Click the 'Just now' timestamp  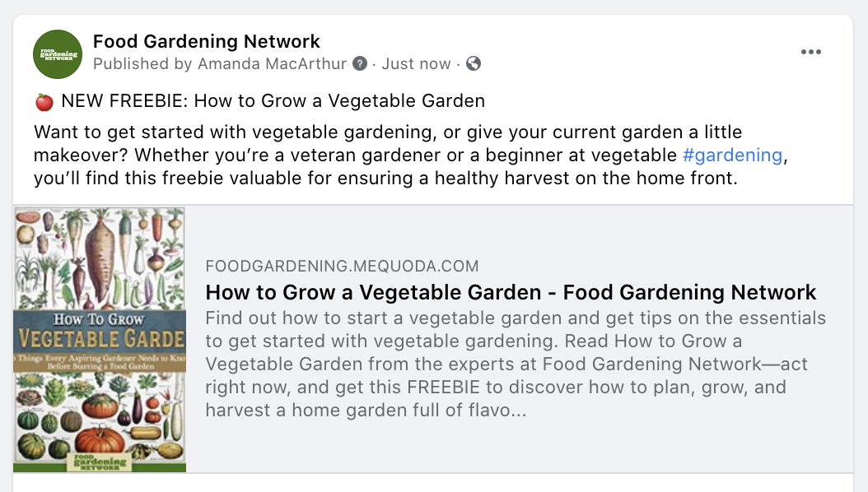click(416, 63)
